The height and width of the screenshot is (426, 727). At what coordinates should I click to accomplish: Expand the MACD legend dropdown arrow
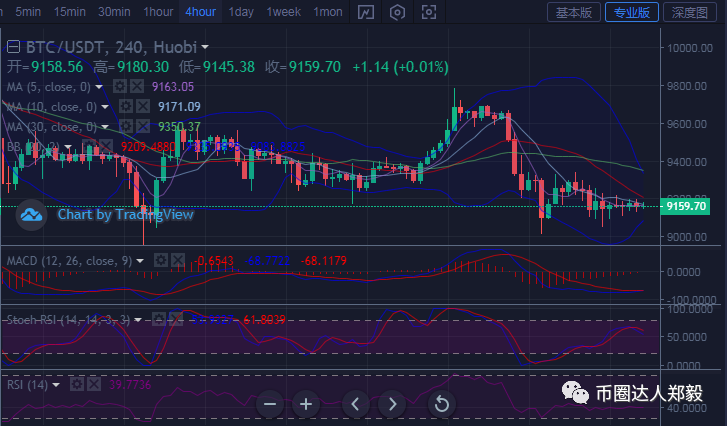point(141,260)
